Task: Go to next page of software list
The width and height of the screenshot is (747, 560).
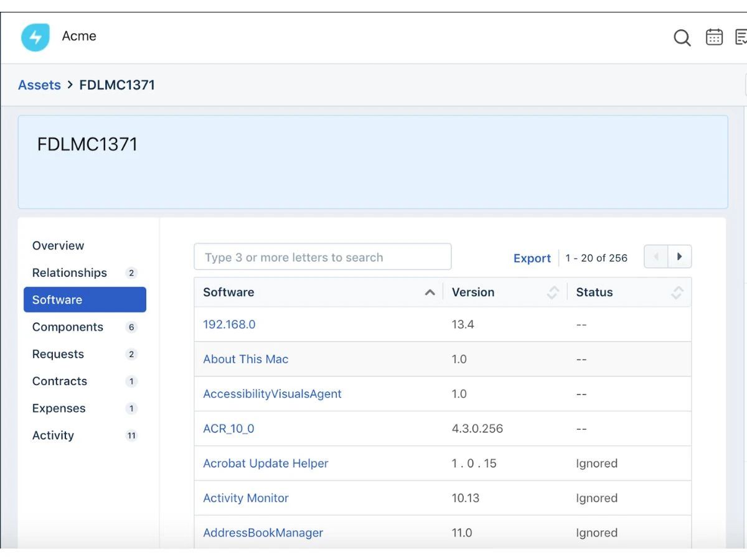Action: coord(680,256)
